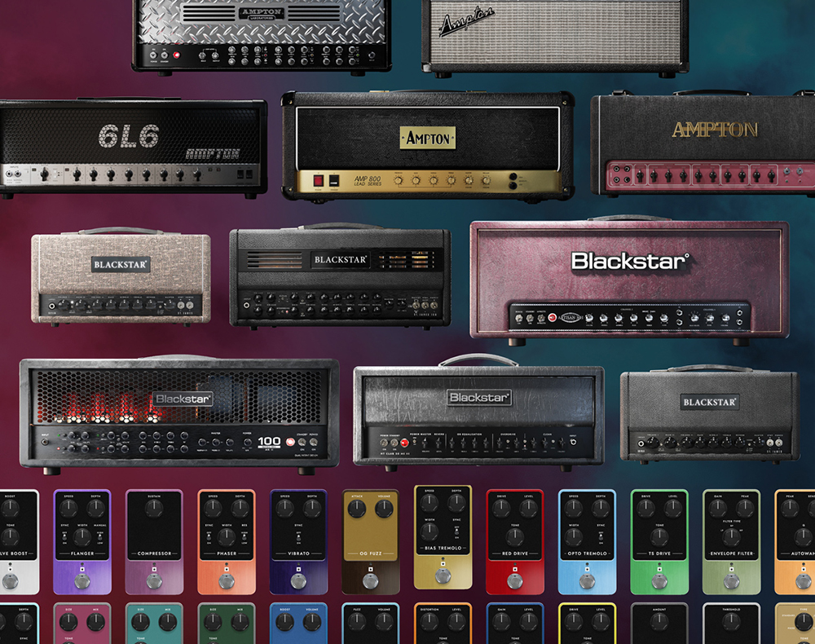The height and width of the screenshot is (644, 815).
Task: Select the diamond-plate Ampton Laboratories amp
Action: (x=261, y=34)
